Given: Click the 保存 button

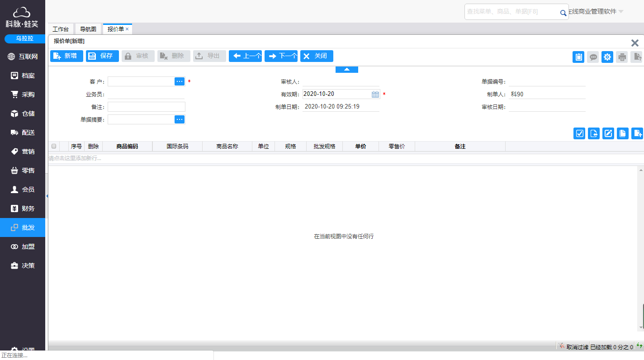Looking at the screenshot, I should 102,56.
